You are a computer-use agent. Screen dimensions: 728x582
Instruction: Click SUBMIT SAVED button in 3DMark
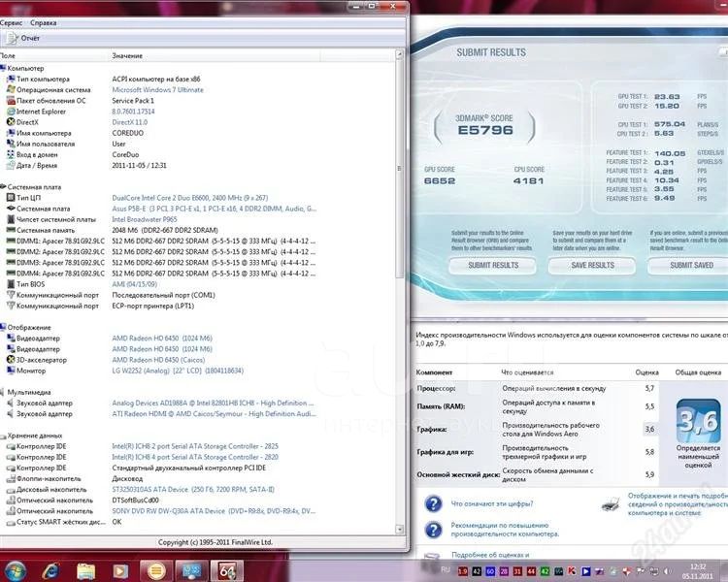pyautogui.click(x=690, y=266)
